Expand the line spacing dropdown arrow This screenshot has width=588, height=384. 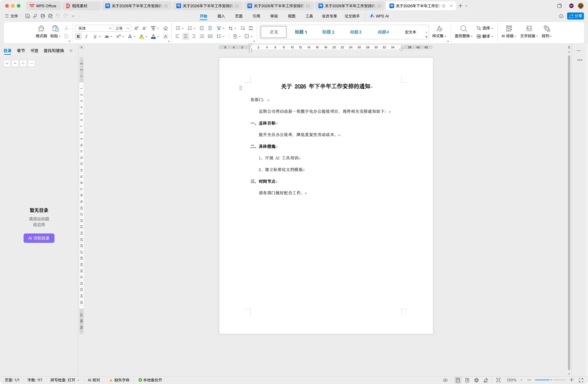[x=224, y=37]
